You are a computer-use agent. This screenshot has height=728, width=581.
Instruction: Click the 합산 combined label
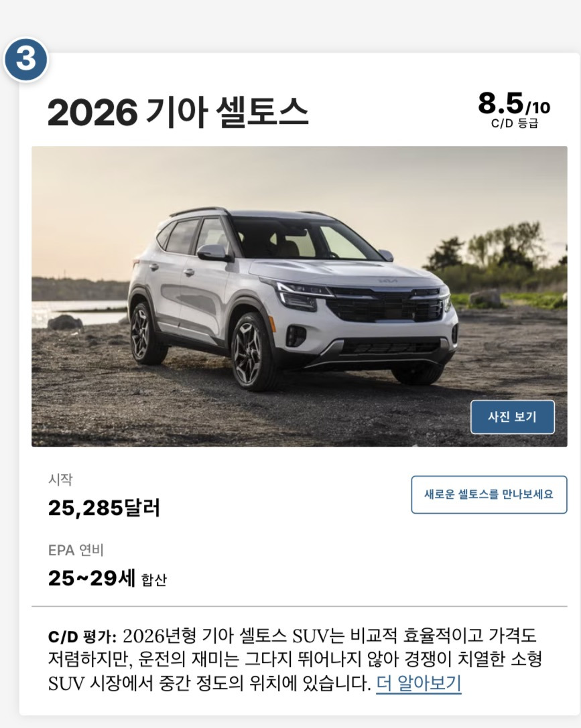(153, 580)
